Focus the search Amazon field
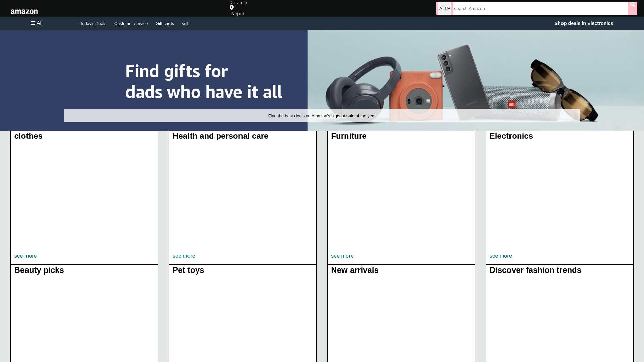The image size is (644, 362). pyautogui.click(x=540, y=9)
